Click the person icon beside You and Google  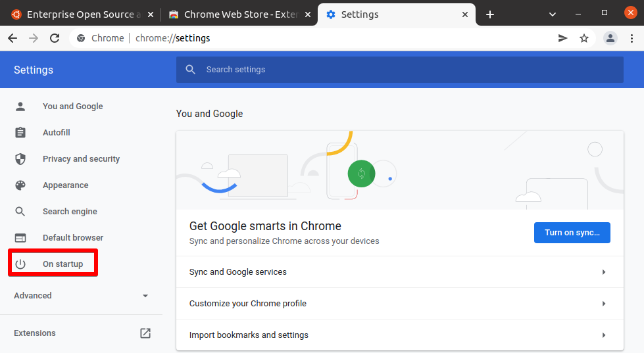point(20,106)
